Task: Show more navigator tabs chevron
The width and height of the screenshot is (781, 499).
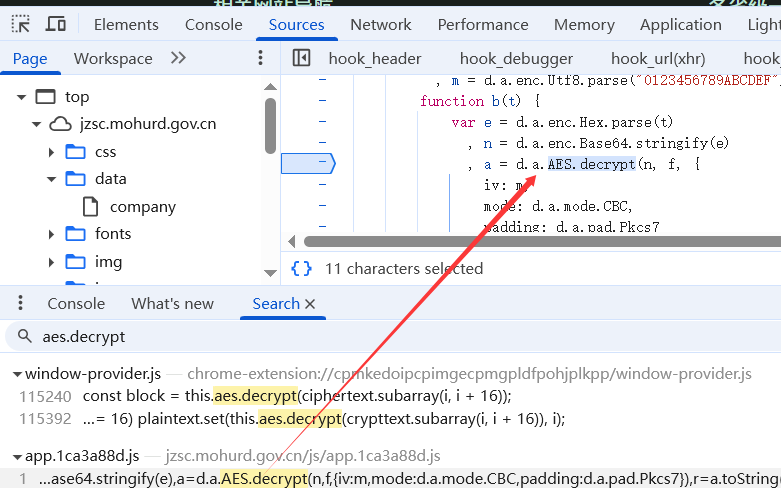Action: [x=178, y=58]
